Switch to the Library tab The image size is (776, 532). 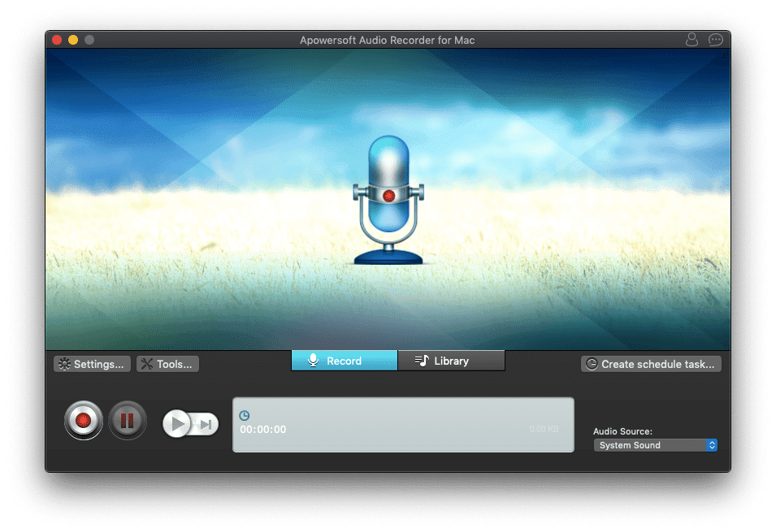click(451, 361)
